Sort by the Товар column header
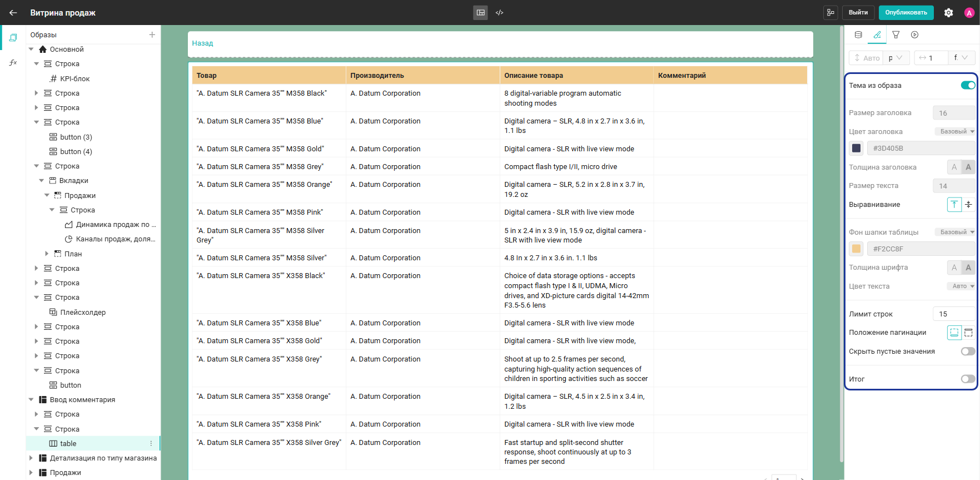This screenshot has height=480, width=980. [269, 76]
